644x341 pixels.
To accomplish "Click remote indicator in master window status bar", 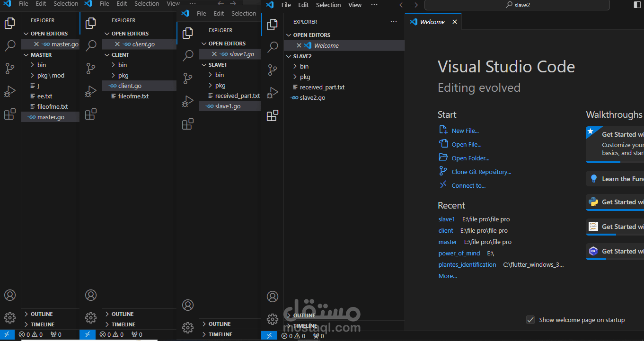I will [x=7, y=334].
